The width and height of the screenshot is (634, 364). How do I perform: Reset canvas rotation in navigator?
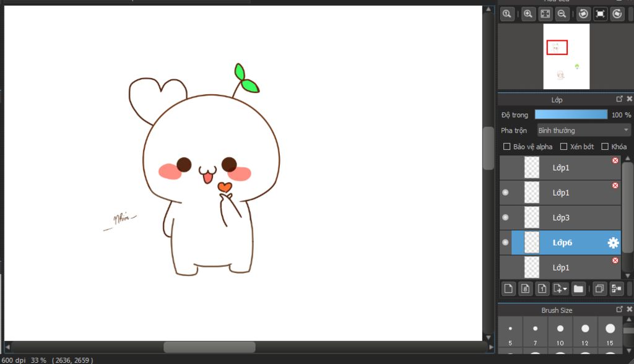(601, 14)
